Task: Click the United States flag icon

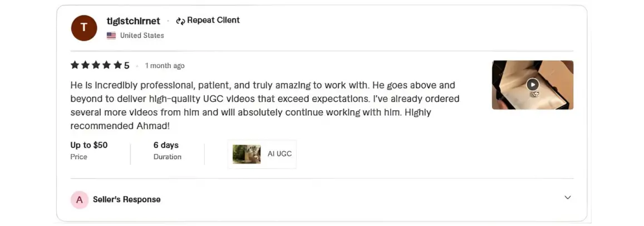Action: click(x=111, y=36)
